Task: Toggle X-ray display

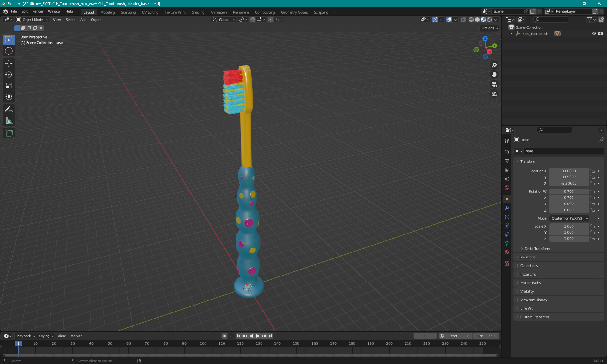Action: [463, 20]
